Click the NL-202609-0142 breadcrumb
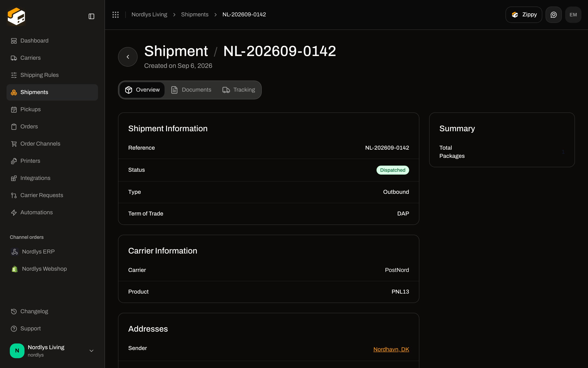This screenshot has height=368, width=588. pyautogui.click(x=244, y=15)
